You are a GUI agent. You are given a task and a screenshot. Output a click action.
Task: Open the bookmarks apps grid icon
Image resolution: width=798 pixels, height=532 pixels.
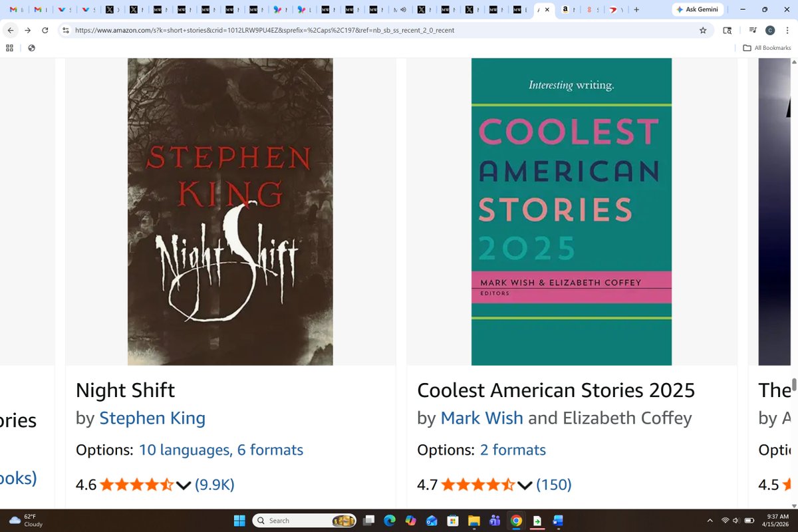[x=9, y=47]
